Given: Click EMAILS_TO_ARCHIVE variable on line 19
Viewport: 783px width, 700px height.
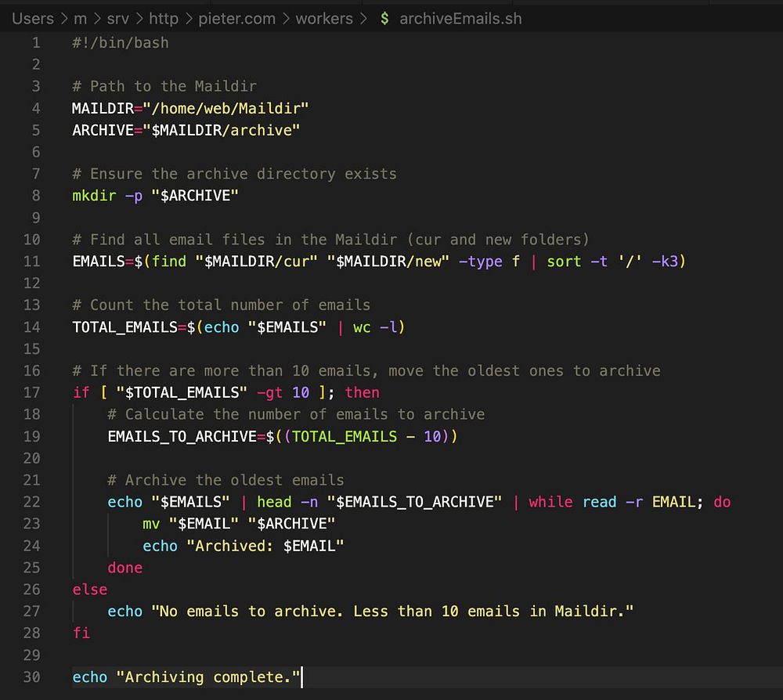Looking at the screenshot, I should click(182, 437).
